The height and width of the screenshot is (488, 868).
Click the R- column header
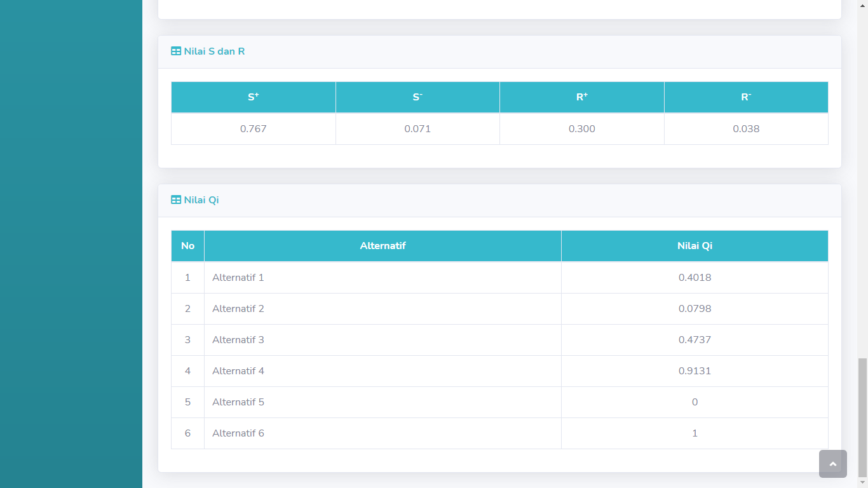tap(746, 97)
